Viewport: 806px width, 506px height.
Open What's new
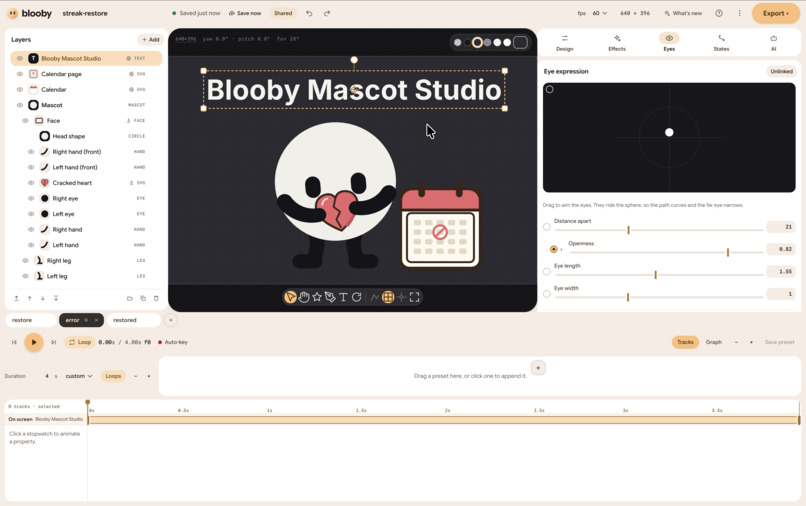click(x=683, y=13)
